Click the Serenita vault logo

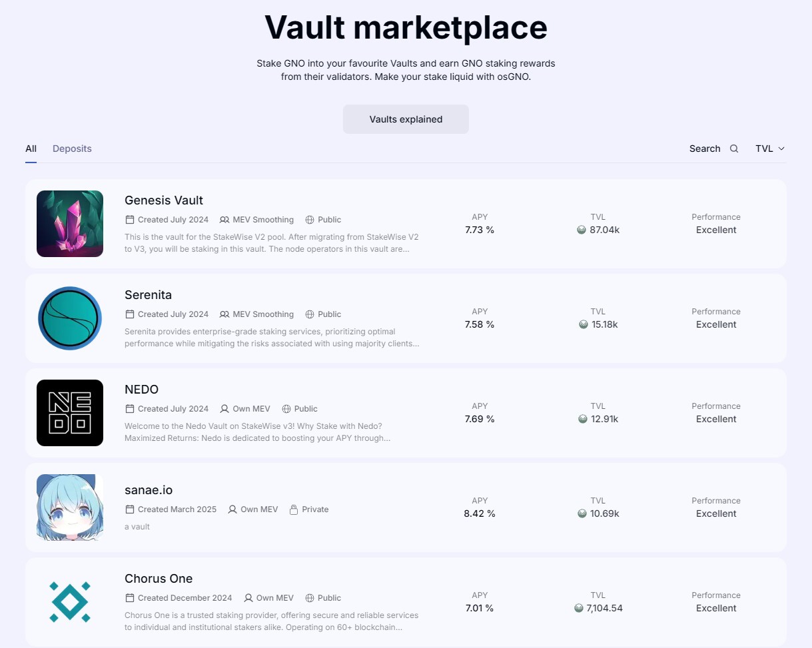click(x=70, y=318)
